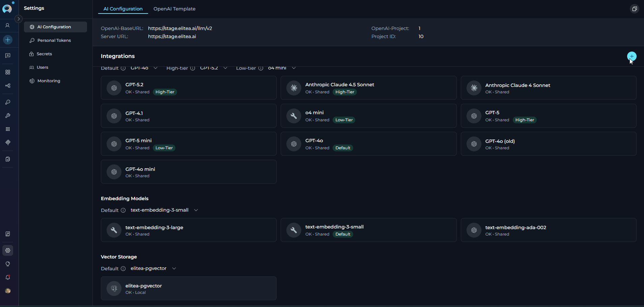Open the o4 mini integration card
The width and height of the screenshot is (644, 307).
pos(368,116)
